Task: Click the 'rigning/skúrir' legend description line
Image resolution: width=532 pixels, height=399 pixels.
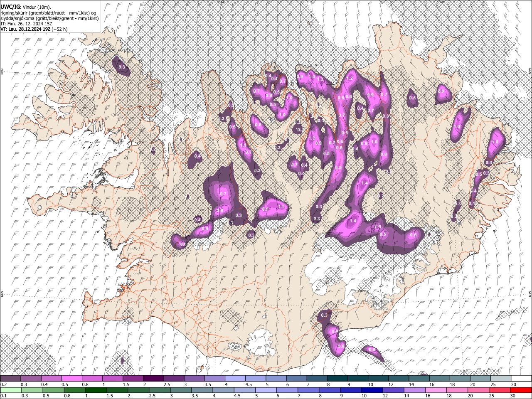Action: (49, 13)
